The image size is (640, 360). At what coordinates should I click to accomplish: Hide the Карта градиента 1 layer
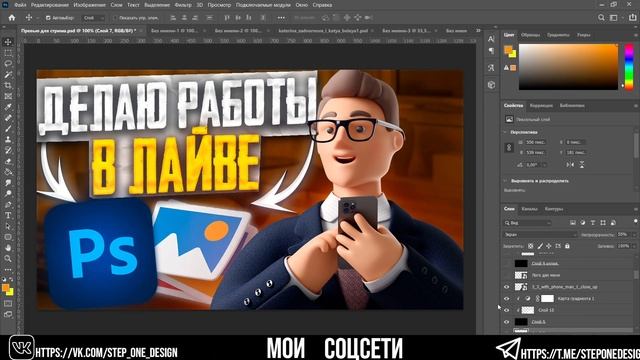(x=507, y=299)
